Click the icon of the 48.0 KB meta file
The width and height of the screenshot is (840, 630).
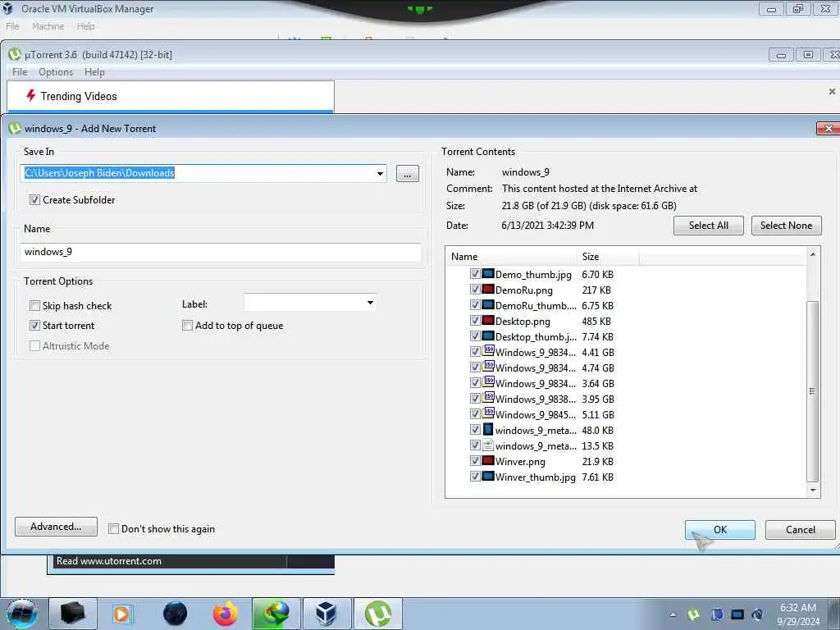487,429
